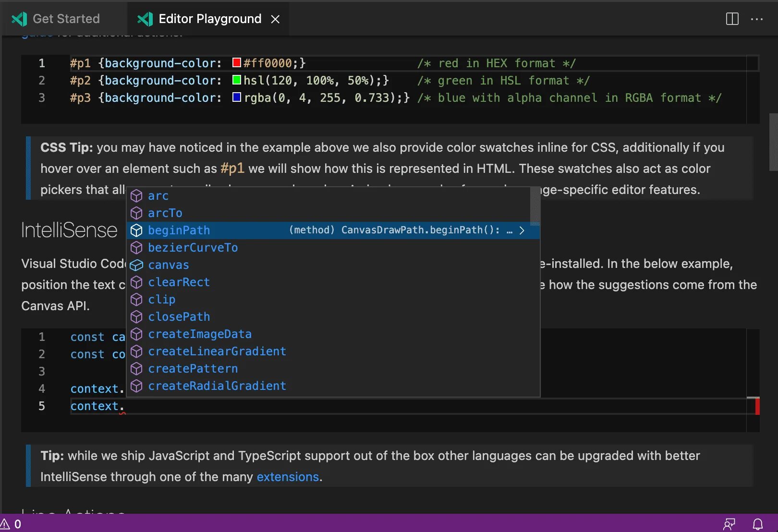This screenshot has width=778, height=532.
Task: Click the red error marker in overview ruler
Action: (x=757, y=406)
